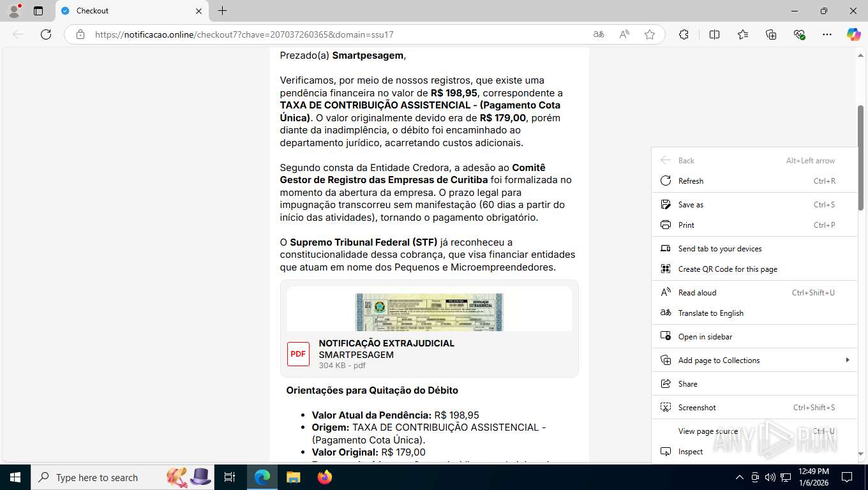Open Favorites list icon
The height and width of the screenshot is (490, 868).
pos(743,34)
